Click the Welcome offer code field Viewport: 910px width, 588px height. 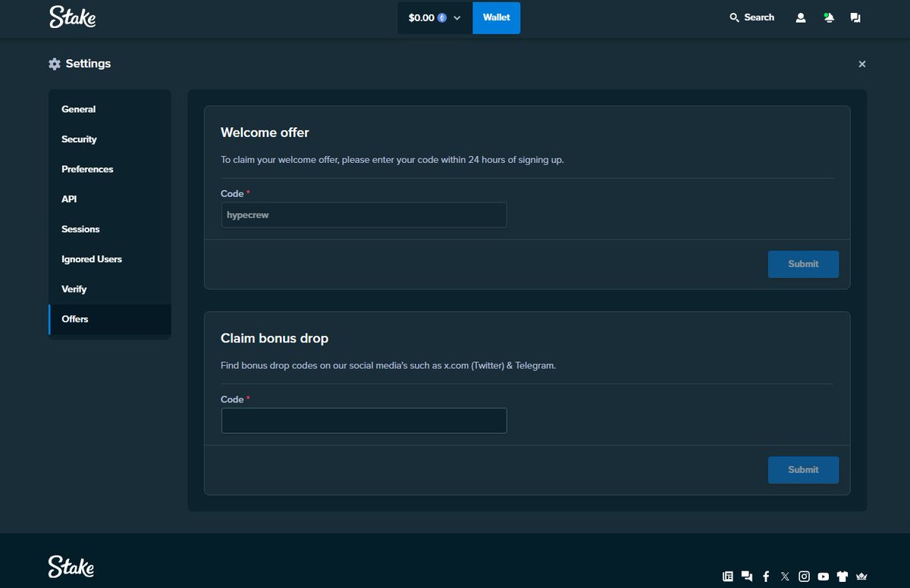point(364,215)
